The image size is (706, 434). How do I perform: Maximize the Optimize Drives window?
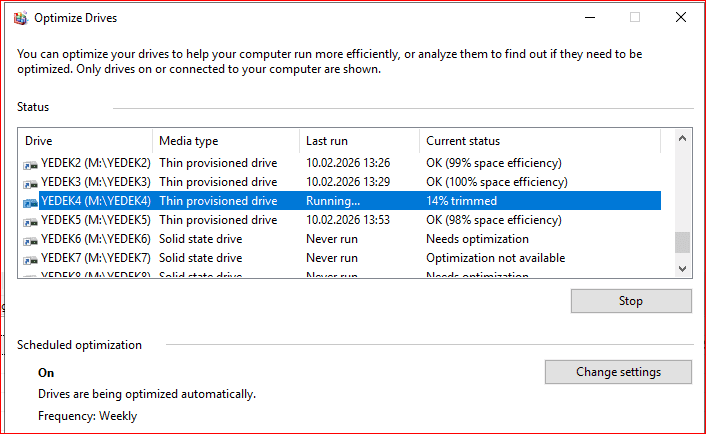coord(635,18)
